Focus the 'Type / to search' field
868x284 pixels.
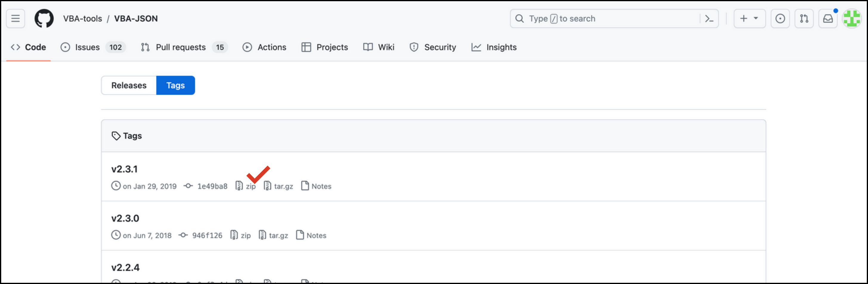coord(614,18)
